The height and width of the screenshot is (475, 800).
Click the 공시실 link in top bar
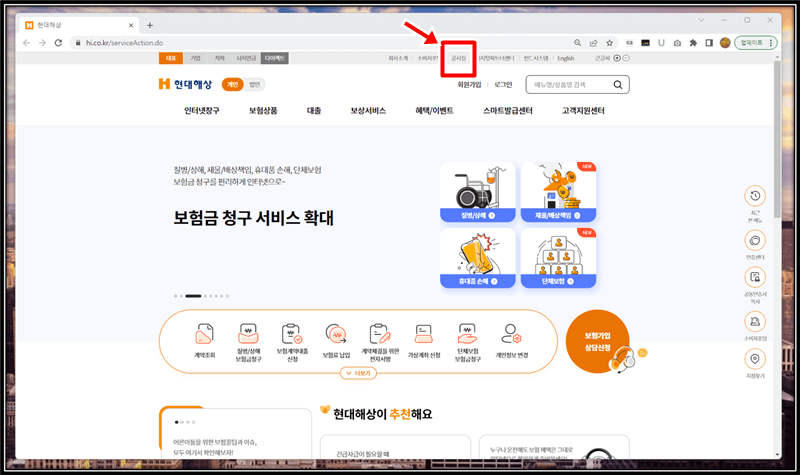coord(458,58)
